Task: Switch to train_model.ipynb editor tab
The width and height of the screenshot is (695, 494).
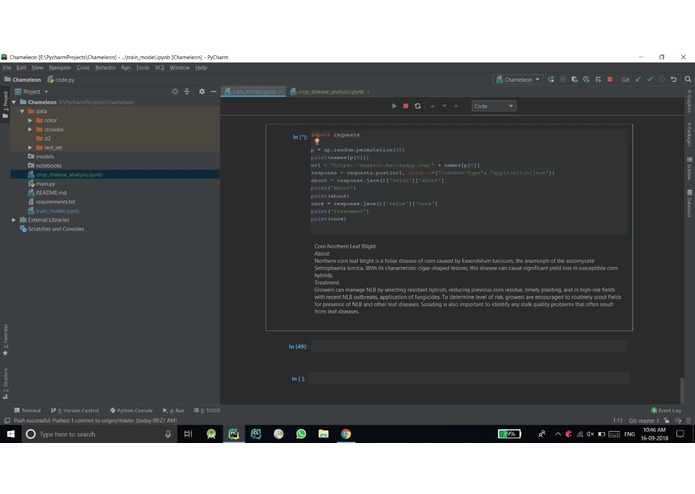Action: [254, 92]
